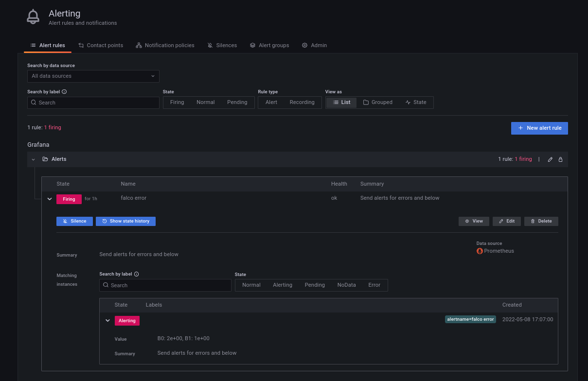
Task: Select Grouped view option
Action: point(377,103)
